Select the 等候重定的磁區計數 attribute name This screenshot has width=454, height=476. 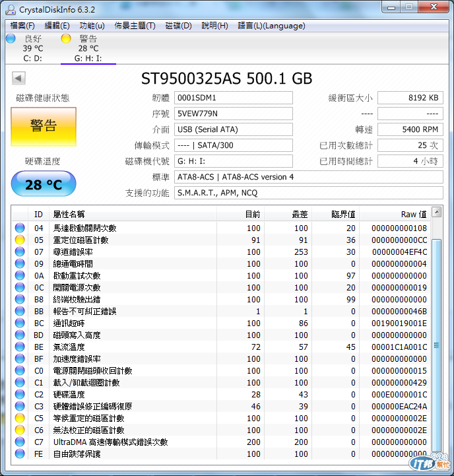[x=88, y=419]
